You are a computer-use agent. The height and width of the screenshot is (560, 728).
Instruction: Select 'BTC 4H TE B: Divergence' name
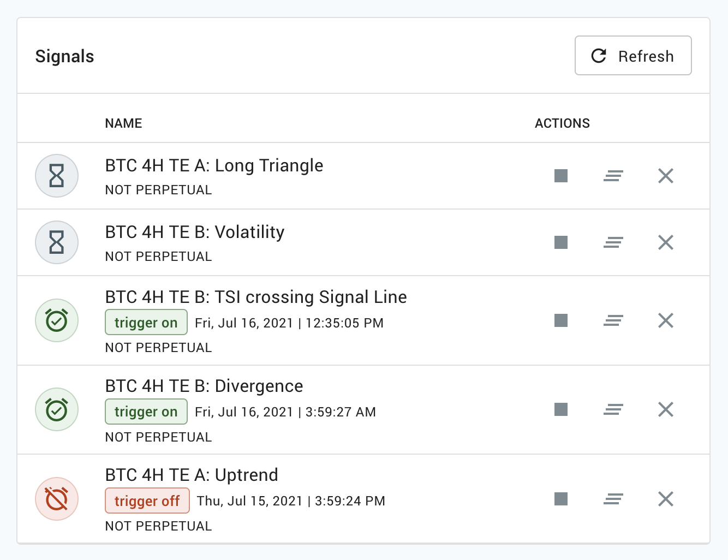click(204, 386)
